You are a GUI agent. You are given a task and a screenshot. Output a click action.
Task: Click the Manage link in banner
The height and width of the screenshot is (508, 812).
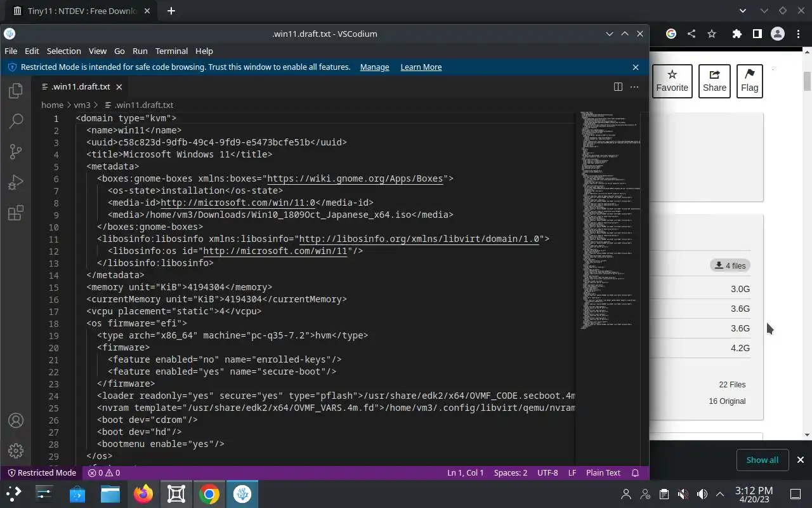(x=374, y=67)
